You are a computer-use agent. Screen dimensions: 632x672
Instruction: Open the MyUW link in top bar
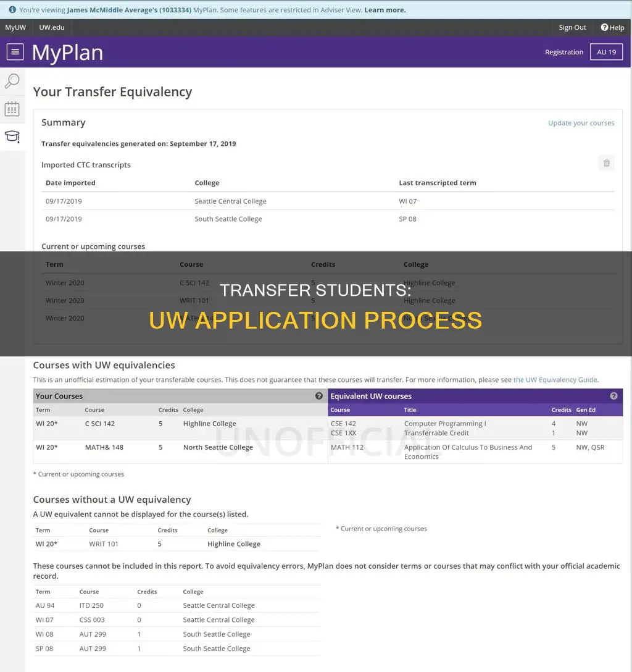tap(15, 27)
